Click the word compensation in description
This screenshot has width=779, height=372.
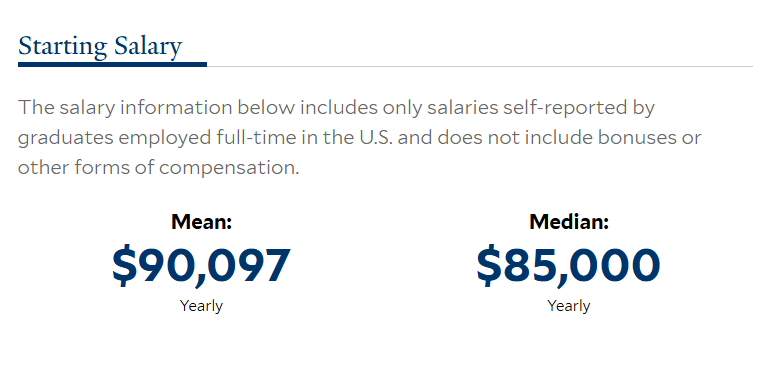point(230,168)
